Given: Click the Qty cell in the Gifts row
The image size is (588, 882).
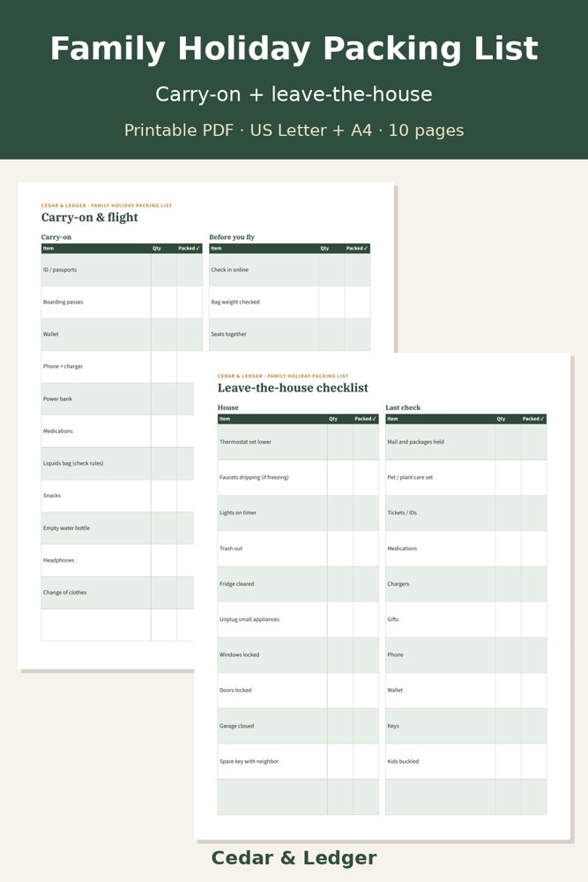Looking at the screenshot, I should tap(508, 619).
